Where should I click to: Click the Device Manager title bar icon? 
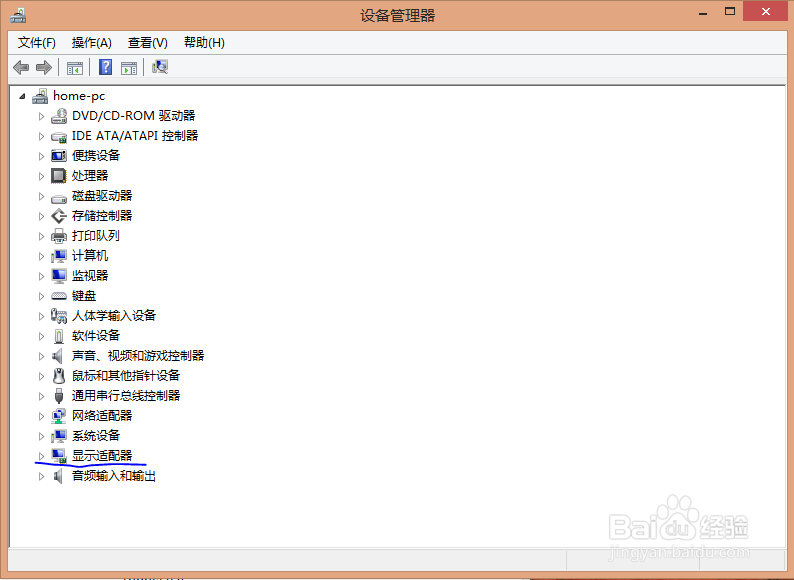pos(18,15)
